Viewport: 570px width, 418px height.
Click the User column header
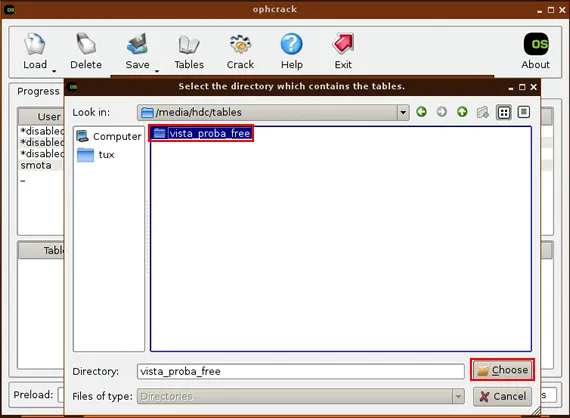pos(41,116)
